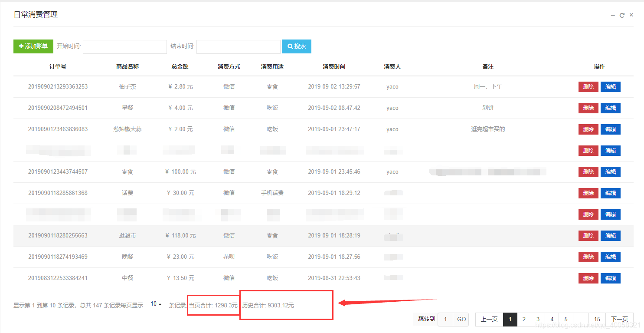Click the 消费时间 column header
The width and height of the screenshot is (644, 333).
334,66
